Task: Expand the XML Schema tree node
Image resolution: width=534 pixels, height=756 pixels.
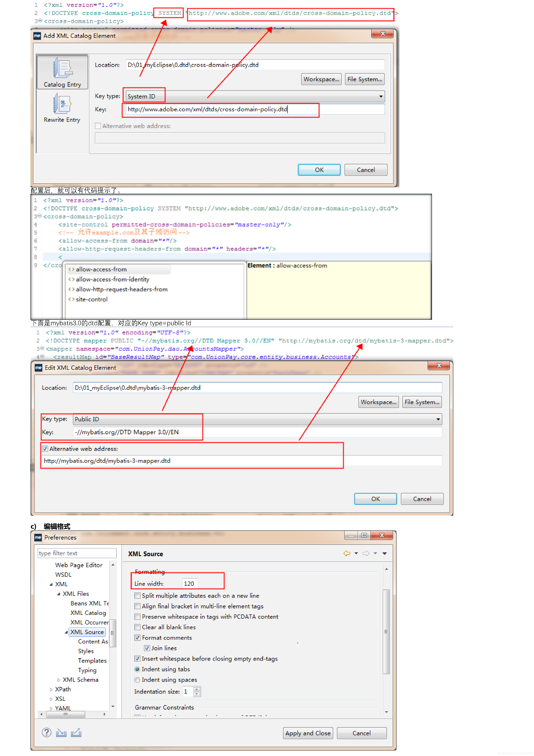Action: (59, 680)
